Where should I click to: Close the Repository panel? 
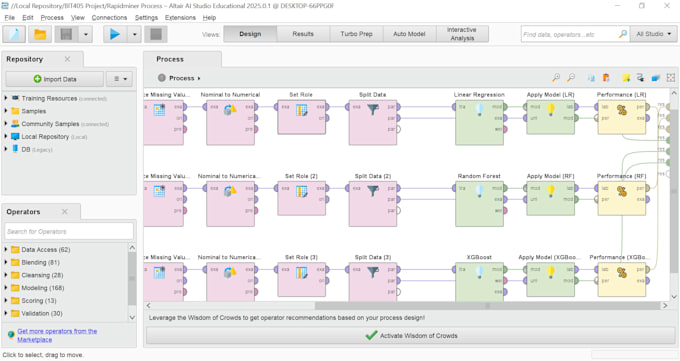[67, 59]
